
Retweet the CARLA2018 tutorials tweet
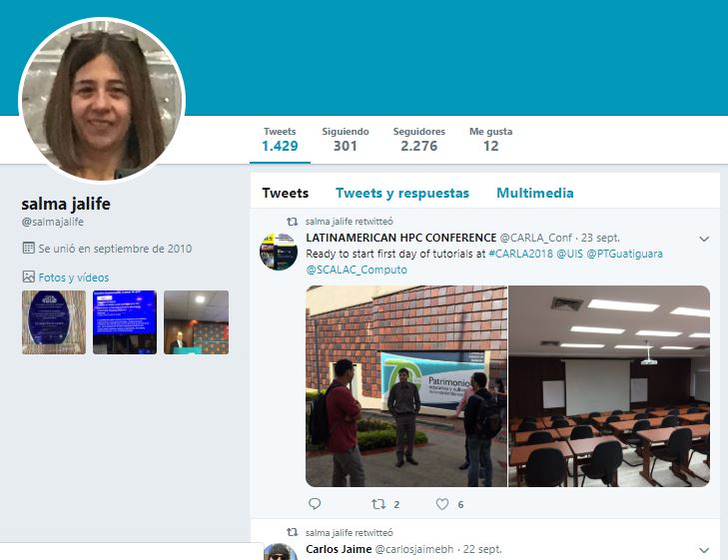click(x=378, y=504)
